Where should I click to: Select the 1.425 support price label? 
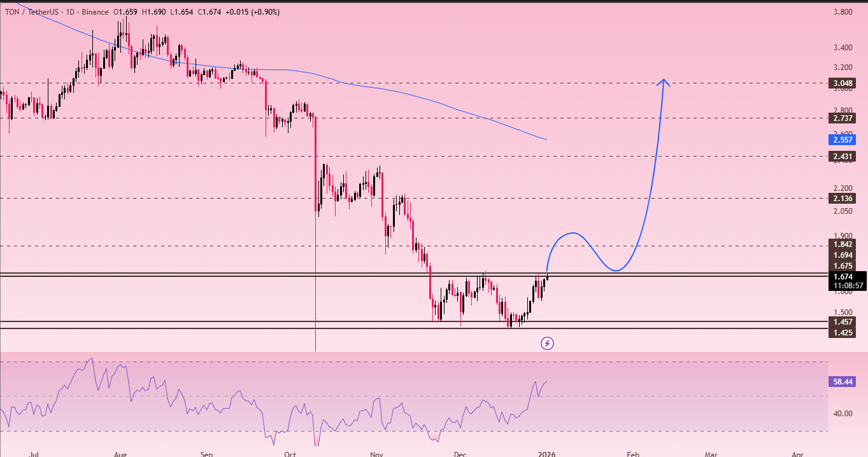point(841,332)
